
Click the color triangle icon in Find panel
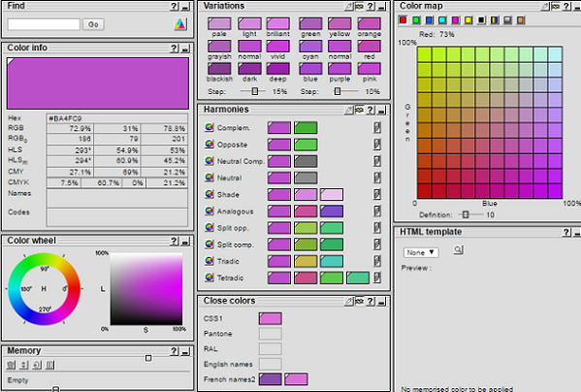(x=180, y=24)
